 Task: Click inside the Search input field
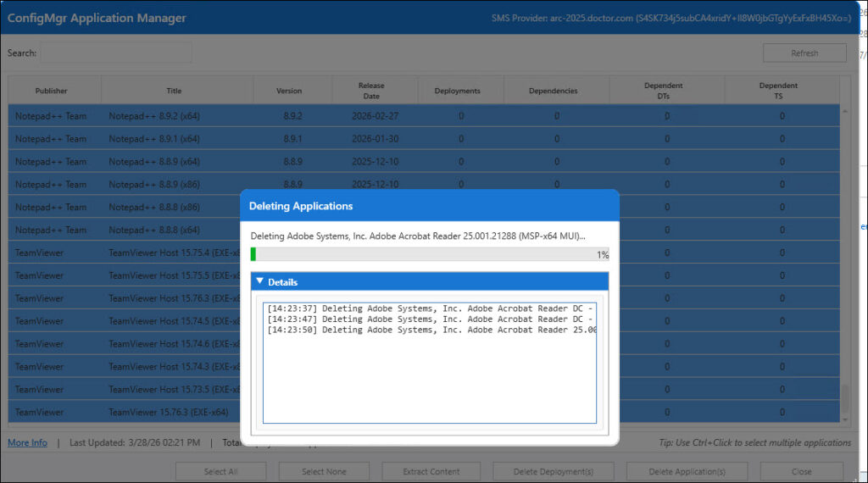(x=116, y=53)
